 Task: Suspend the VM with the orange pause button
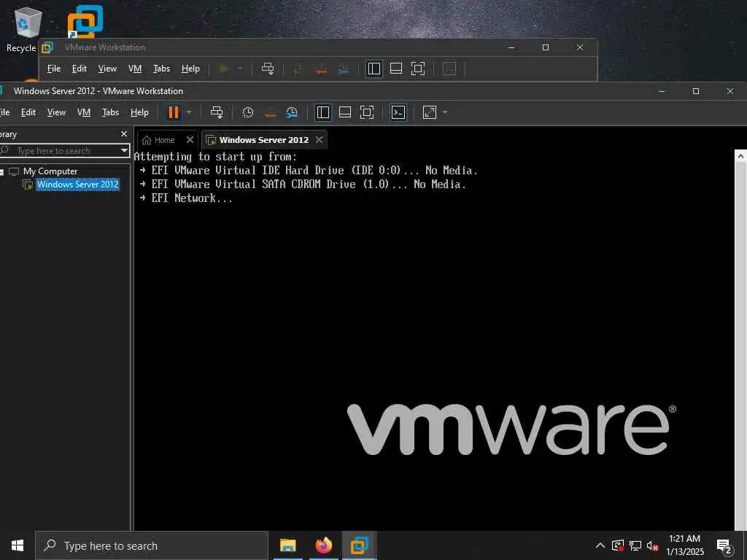click(x=174, y=112)
